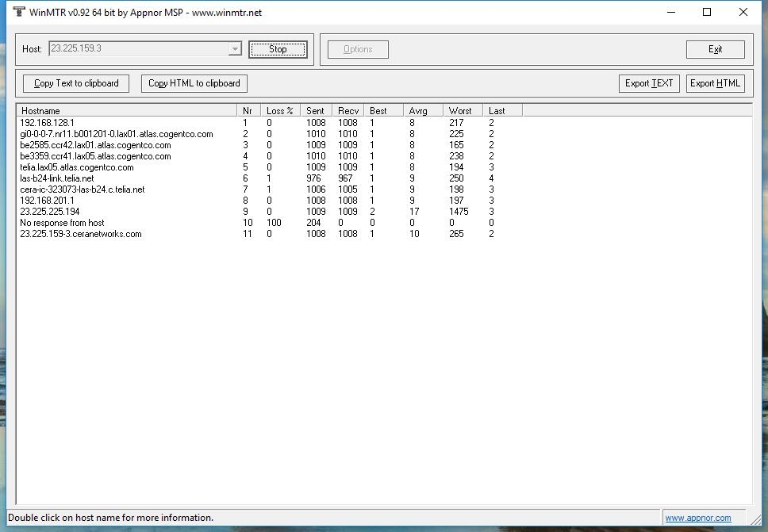Sort by Hostname column header
The image size is (768, 532).
[127, 111]
